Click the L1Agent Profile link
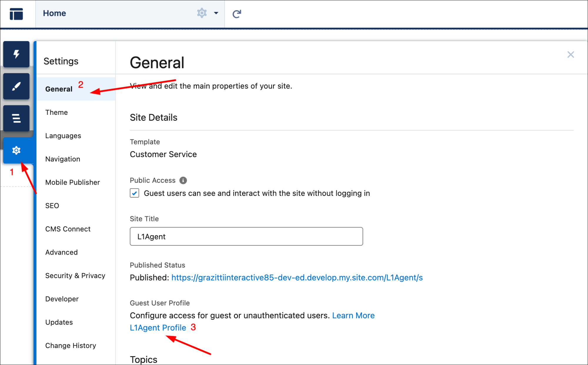Screen dimensions: 588x365 (x=158, y=328)
